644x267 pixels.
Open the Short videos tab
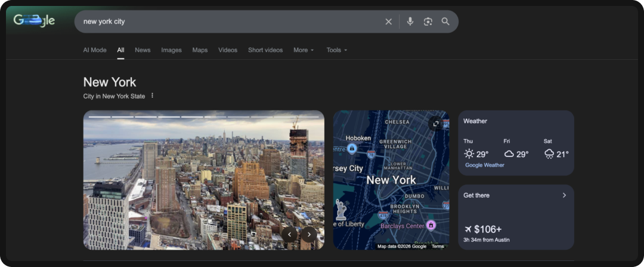(x=265, y=50)
